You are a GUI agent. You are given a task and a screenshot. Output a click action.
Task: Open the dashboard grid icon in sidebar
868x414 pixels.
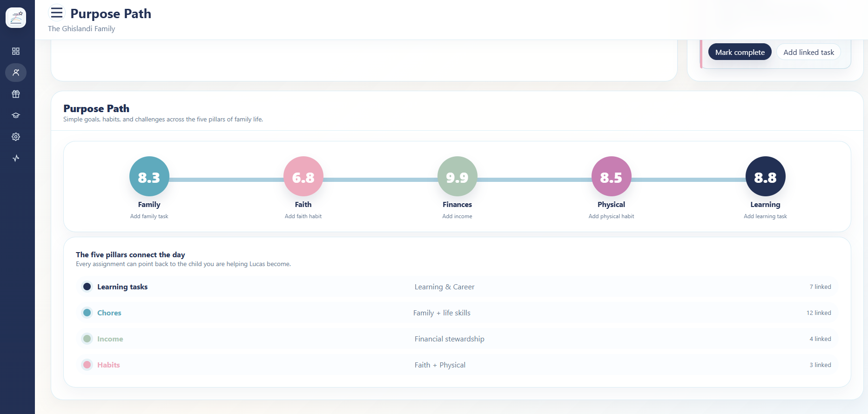click(16, 51)
